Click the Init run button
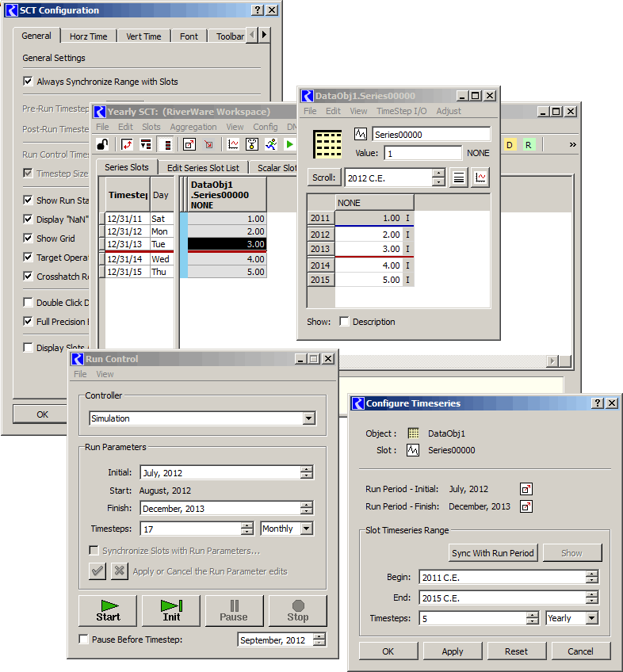The image size is (623, 672). pos(171,611)
